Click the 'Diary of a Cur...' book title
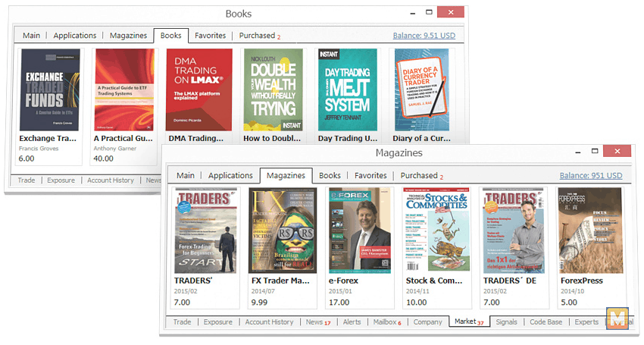Screen dimensions: 644x345 tap(421, 139)
